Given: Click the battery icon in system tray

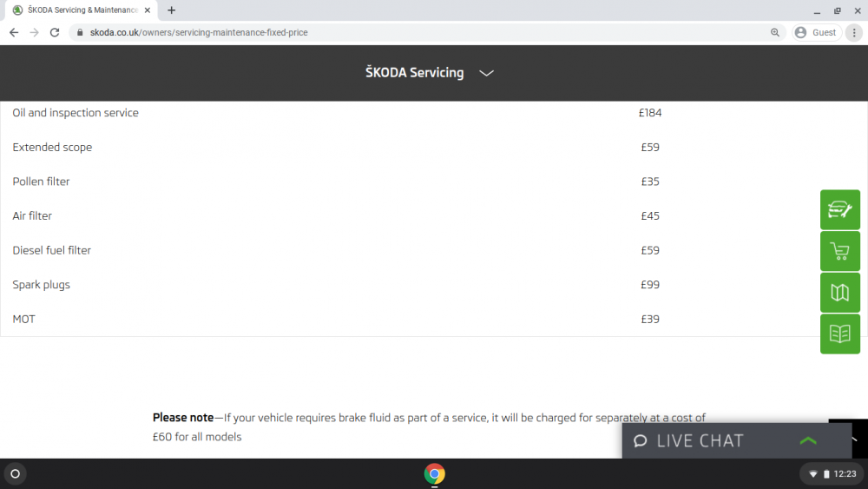Looking at the screenshot, I should point(826,474).
